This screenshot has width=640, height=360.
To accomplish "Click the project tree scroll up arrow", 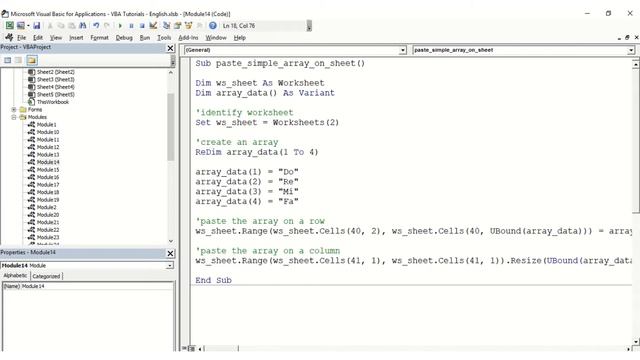I will coord(171,72).
